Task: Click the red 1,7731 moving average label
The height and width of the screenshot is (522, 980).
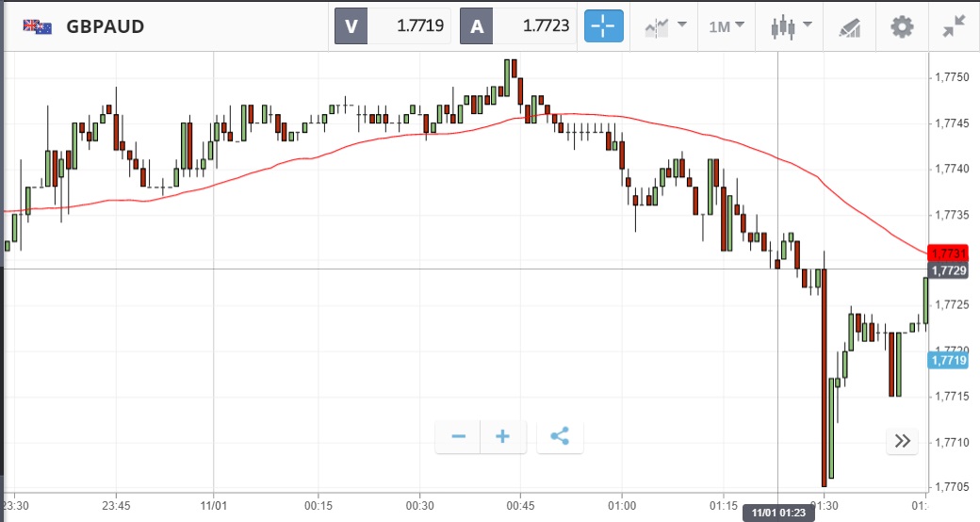Action: coord(947,253)
